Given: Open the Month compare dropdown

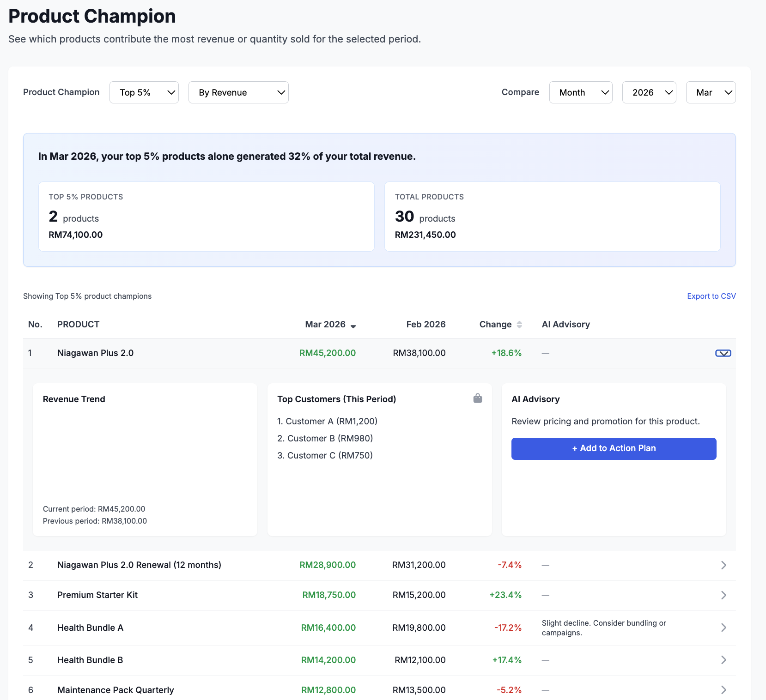Looking at the screenshot, I should pos(581,92).
